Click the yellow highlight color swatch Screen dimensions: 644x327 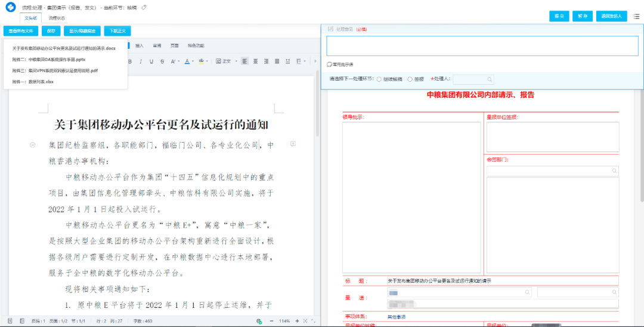[x=202, y=61]
